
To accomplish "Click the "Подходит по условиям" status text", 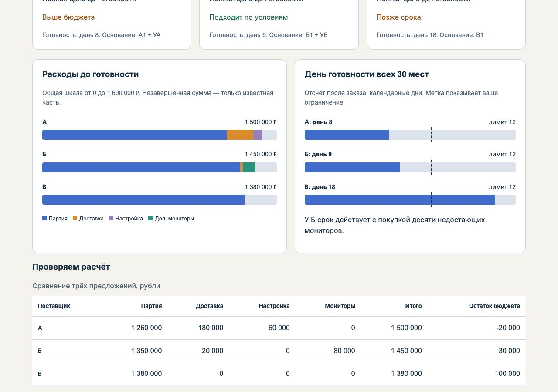I will 248,17.
